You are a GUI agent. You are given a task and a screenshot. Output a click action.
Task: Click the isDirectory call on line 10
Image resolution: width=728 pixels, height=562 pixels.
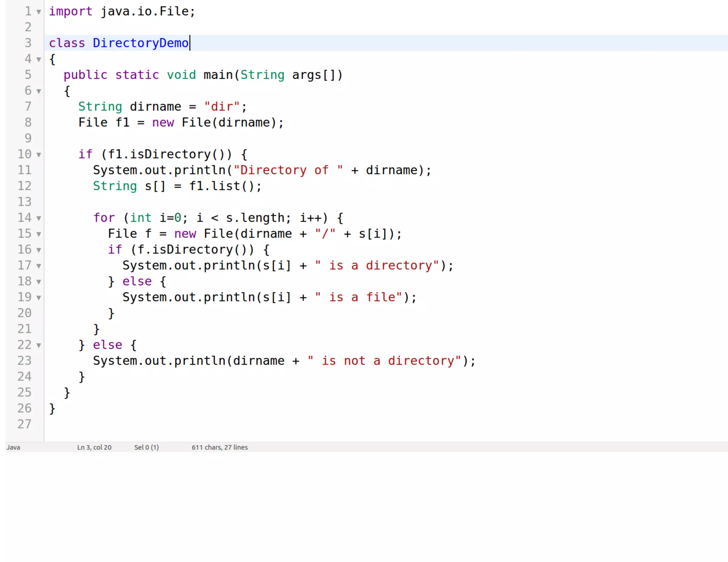point(170,154)
